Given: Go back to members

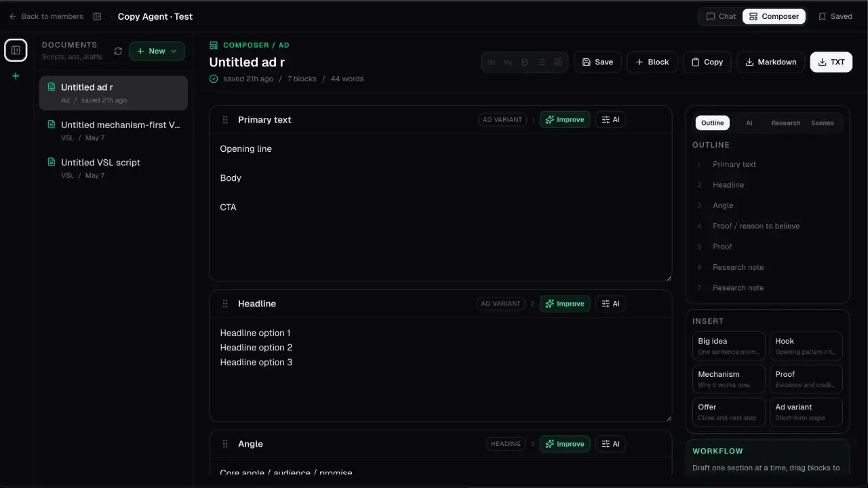Looking at the screenshot, I should (x=46, y=16).
